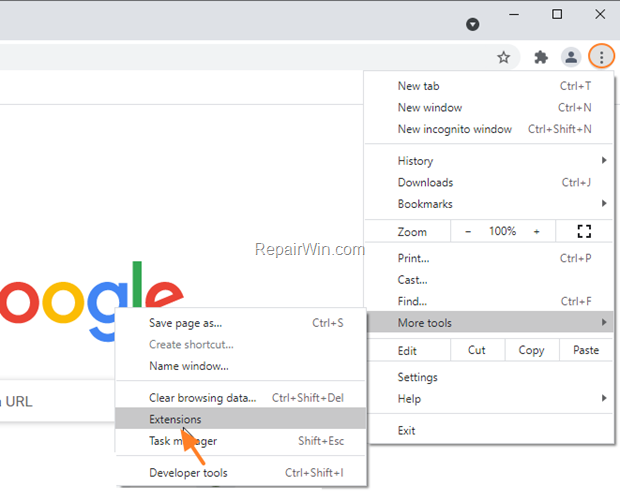Click the 100% zoom level value
620x501 pixels.
[502, 231]
